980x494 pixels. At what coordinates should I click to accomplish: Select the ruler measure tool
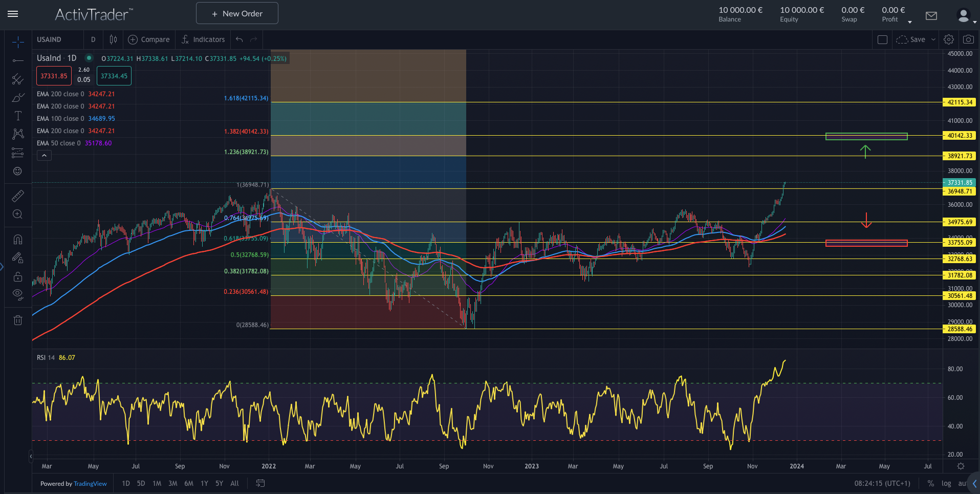[x=18, y=196]
